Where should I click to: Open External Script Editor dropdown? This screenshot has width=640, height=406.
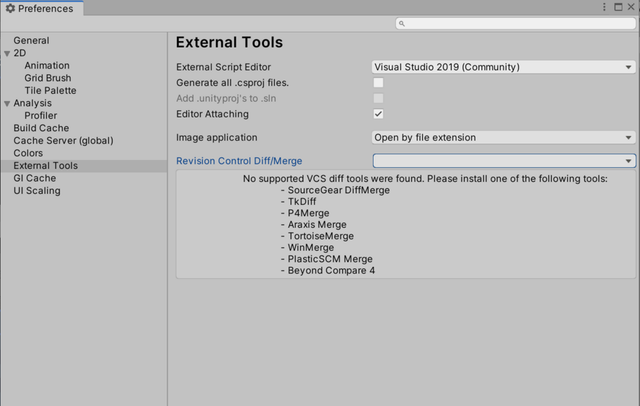[504, 67]
